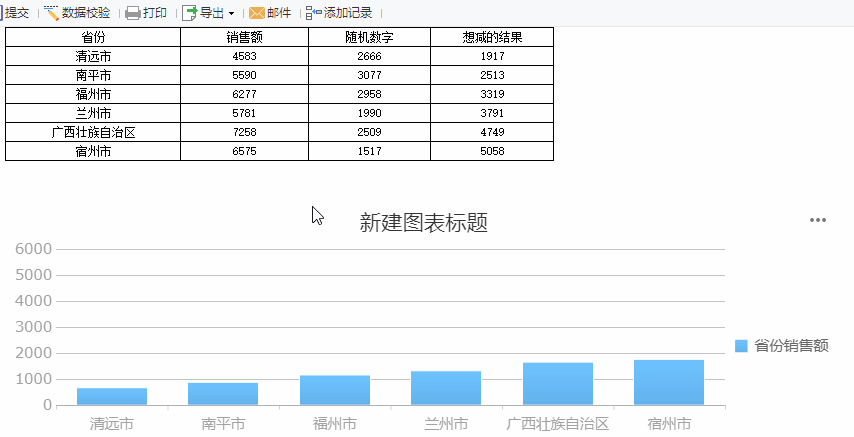The height and width of the screenshot is (437, 854).
Task: Click sales value 5590
Action: click(x=245, y=75)
